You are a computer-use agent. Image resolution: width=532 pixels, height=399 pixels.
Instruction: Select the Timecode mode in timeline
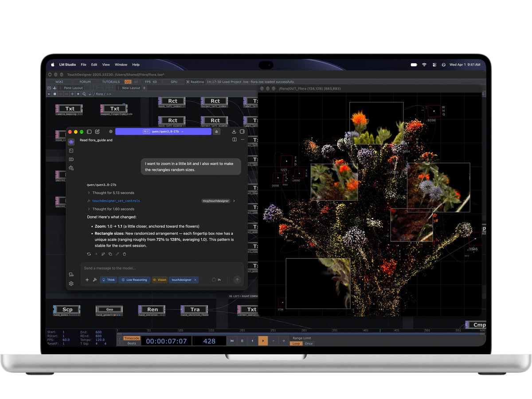click(131, 338)
